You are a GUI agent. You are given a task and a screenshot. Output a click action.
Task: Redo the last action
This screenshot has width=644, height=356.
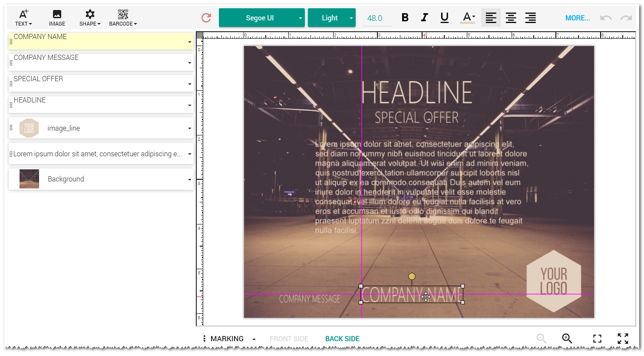coord(626,18)
